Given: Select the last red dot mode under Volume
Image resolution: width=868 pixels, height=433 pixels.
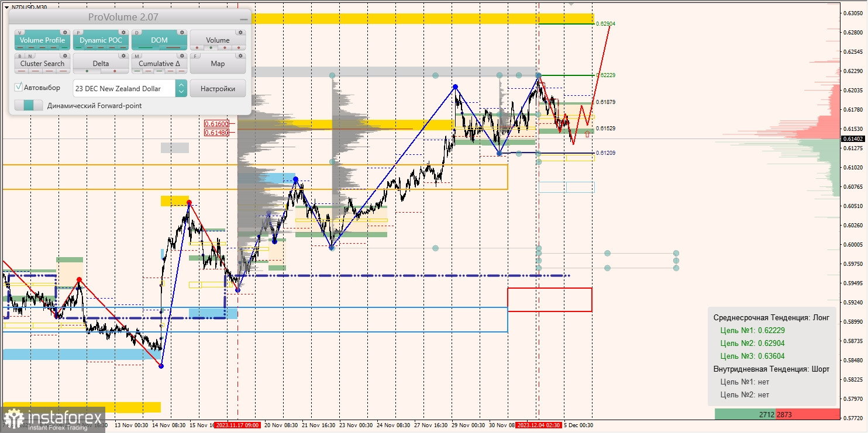Looking at the screenshot, I should (239, 47).
